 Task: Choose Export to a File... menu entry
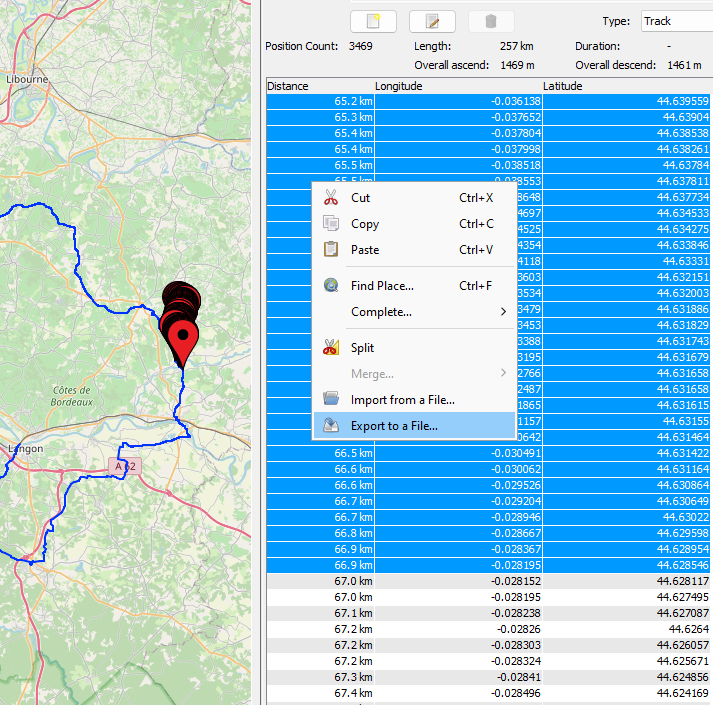pyautogui.click(x=394, y=426)
